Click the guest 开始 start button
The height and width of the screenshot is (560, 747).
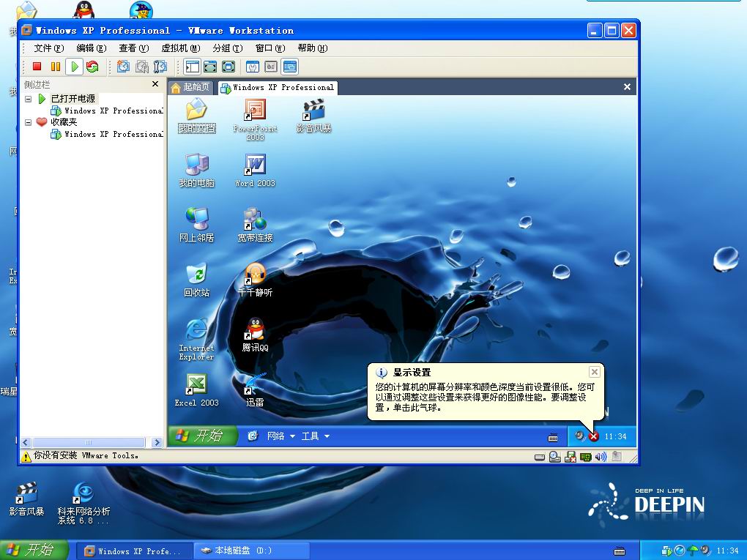[x=203, y=436]
